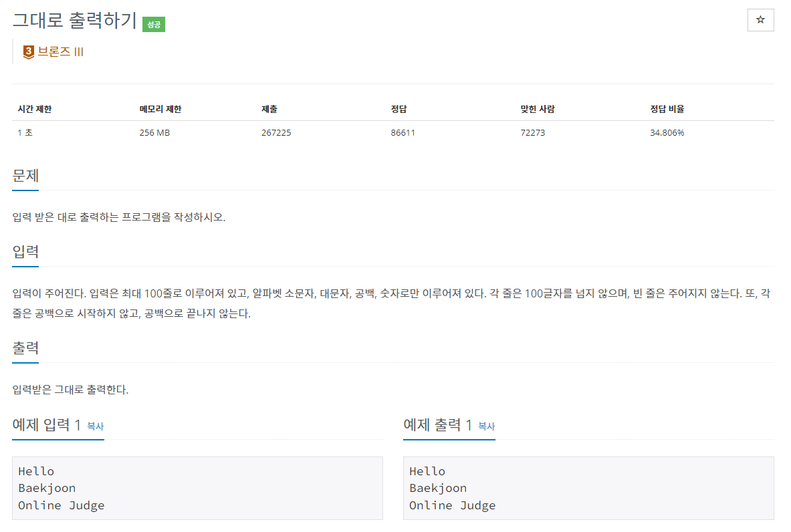This screenshot has width=791, height=532.
Task: Click Hello in the example input box
Action: point(36,471)
